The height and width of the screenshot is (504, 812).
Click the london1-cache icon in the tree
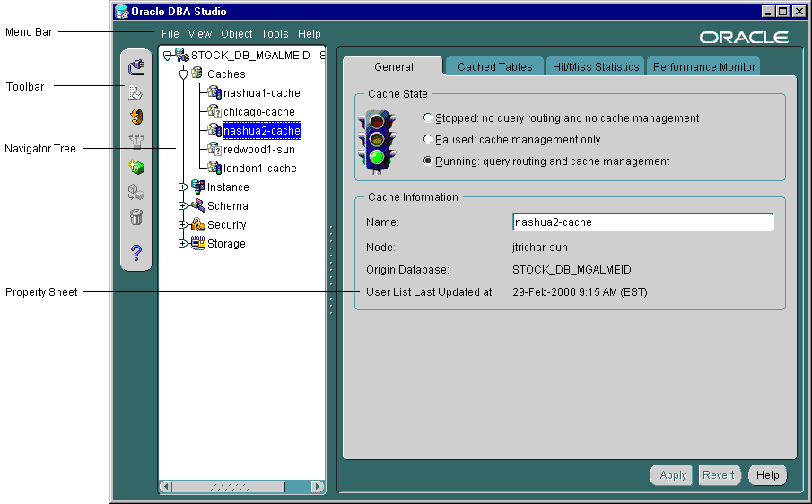tap(214, 168)
